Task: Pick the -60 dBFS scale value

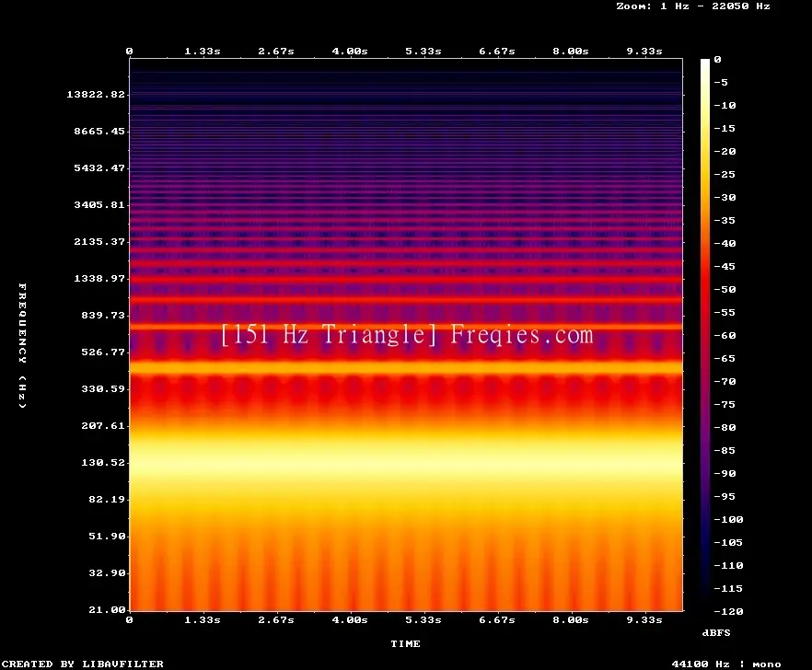Action: coord(725,336)
